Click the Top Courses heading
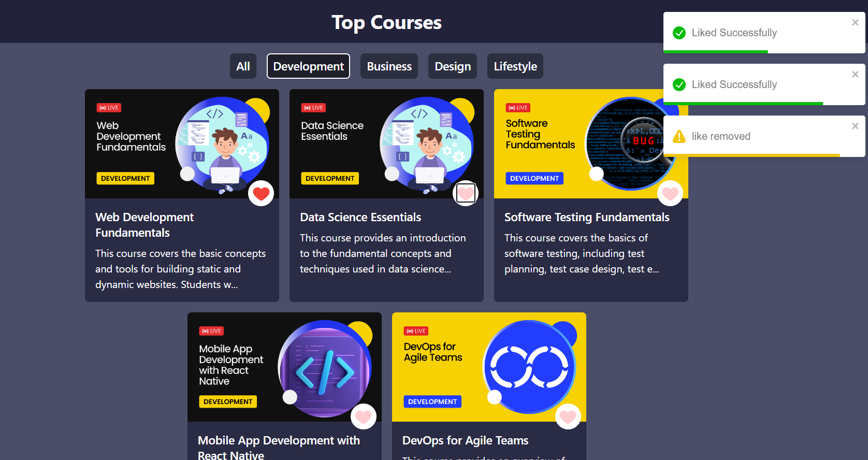The height and width of the screenshot is (460, 868). click(386, 22)
